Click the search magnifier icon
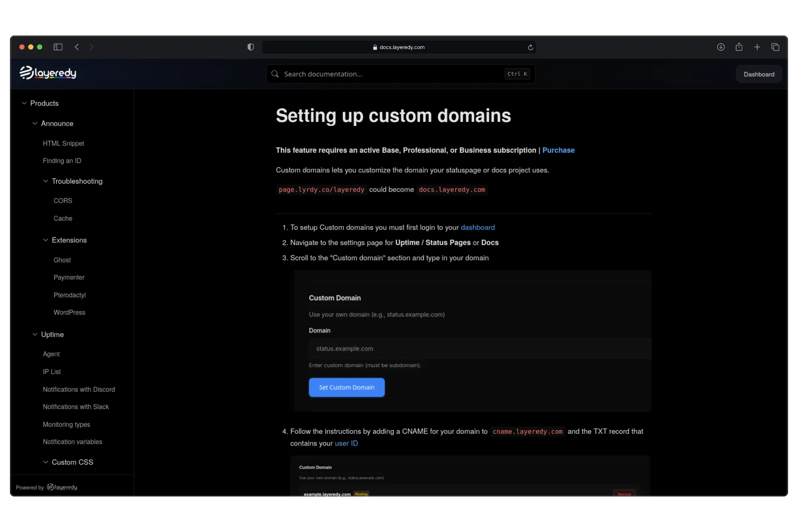This screenshot has height=532, width=798. pyautogui.click(x=275, y=74)
